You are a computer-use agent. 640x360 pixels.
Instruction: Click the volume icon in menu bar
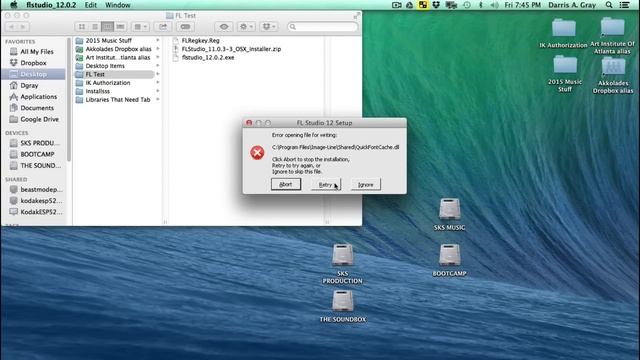(x=494, y=5)
